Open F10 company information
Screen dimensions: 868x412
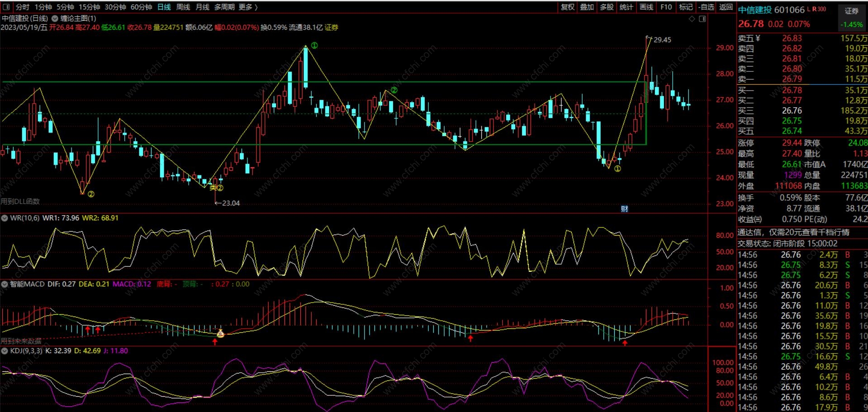pyautogui.click(x=666, y=7)
